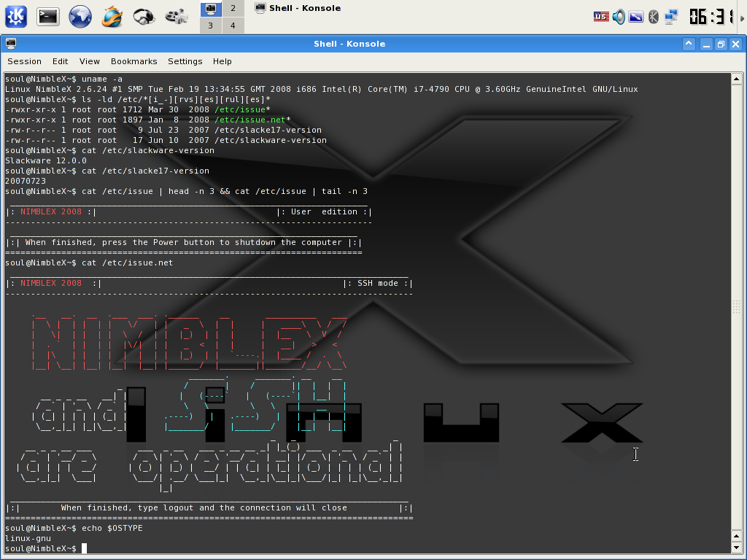Click the 'uname -a' command text
The image size is (747, 560).
click(102, 79)
